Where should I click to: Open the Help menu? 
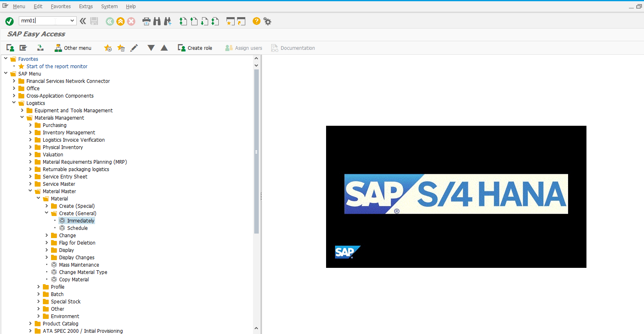coord(131,7)
